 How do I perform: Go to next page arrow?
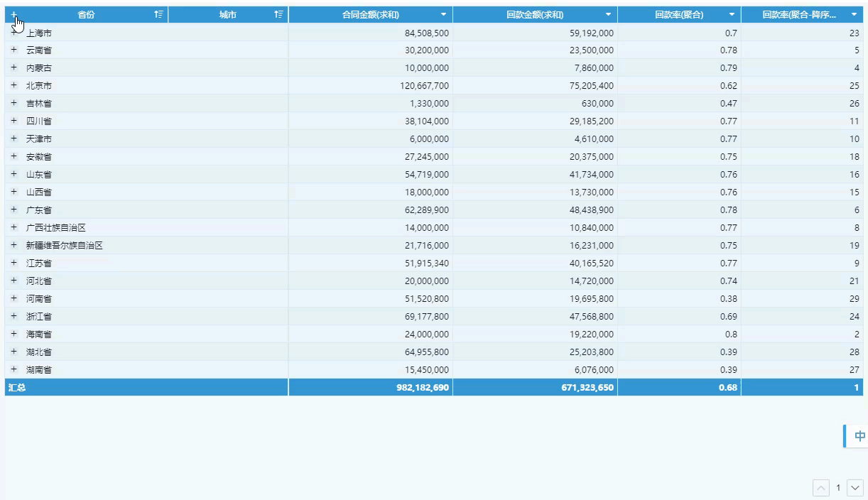point(855,488)
